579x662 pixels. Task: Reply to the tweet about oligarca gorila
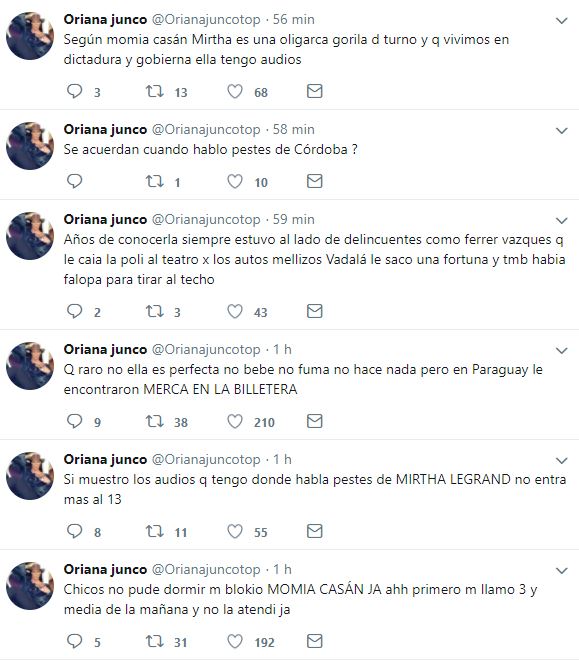tap(75, 91)
